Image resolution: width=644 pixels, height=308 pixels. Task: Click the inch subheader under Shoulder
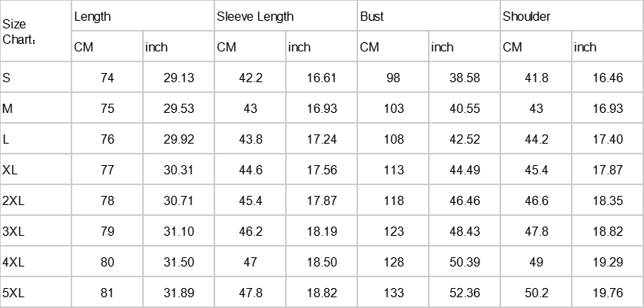pyautogui.click(x=585, y=47)
